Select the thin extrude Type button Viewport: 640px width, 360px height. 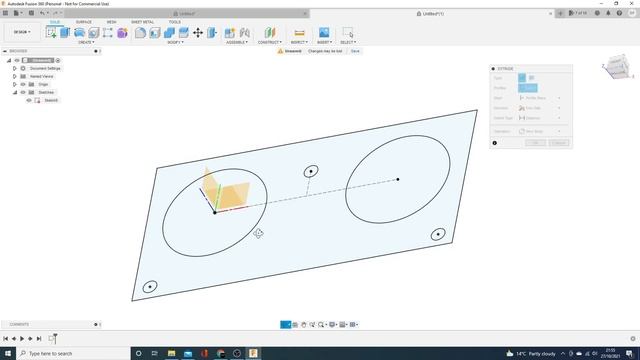click(531, 78)
